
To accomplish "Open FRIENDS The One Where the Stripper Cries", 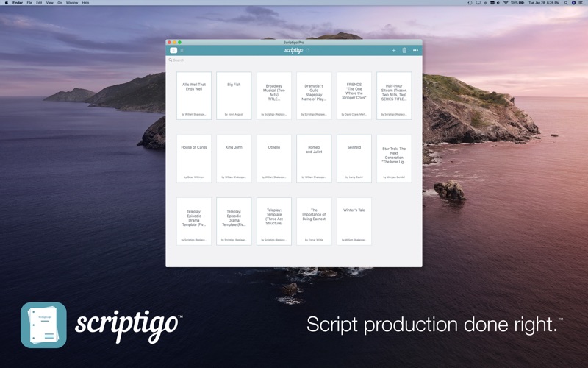I will (354, 96).
